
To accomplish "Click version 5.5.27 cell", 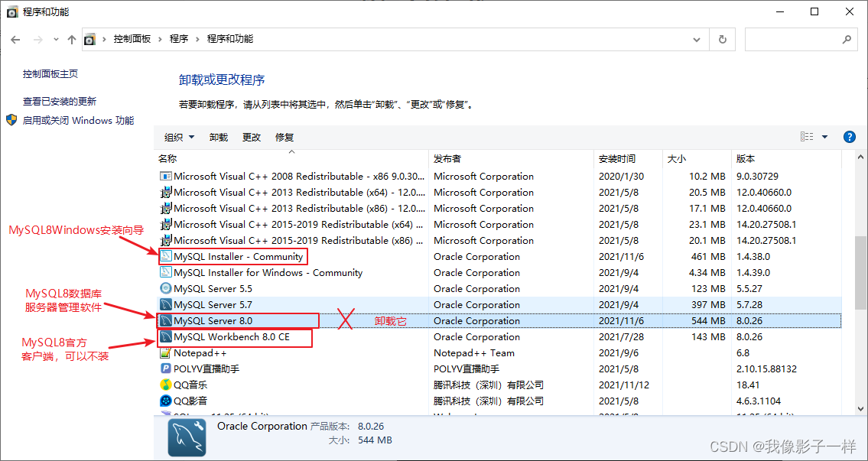I will click(749, 289).
